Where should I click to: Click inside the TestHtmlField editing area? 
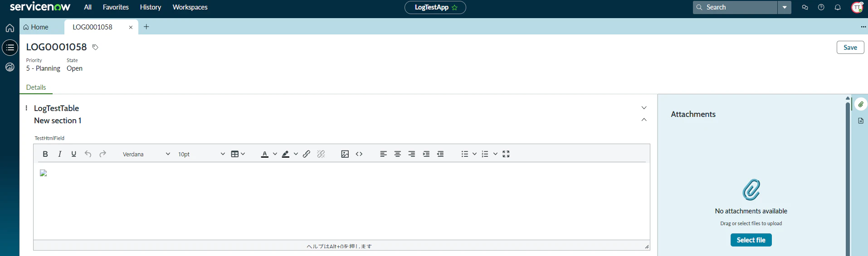click(341, 201)
